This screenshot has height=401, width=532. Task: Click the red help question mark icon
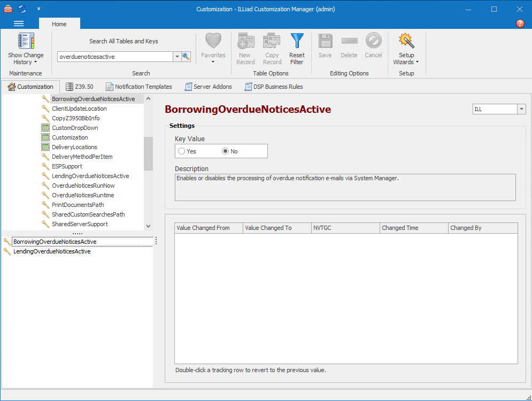point(520,24)
